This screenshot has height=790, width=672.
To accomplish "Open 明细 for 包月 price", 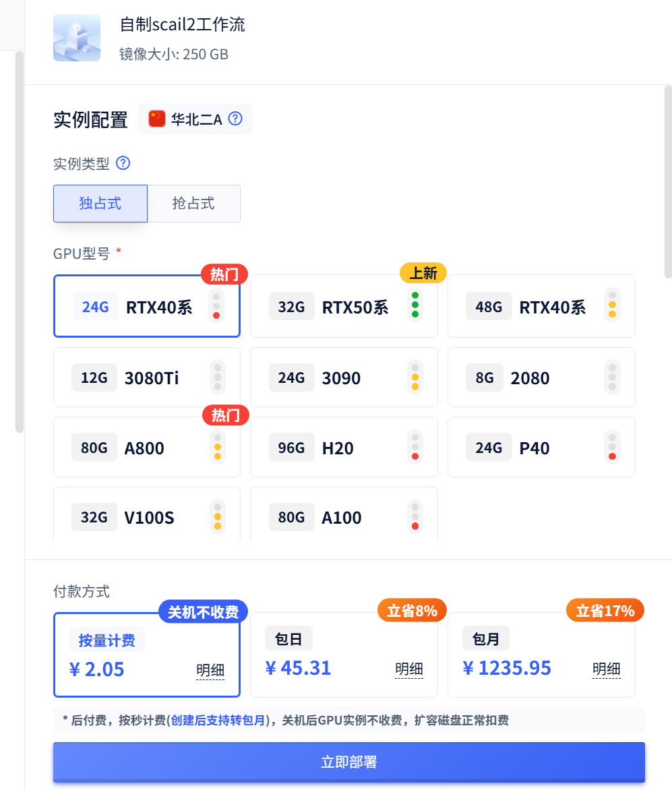I will (607, 669).
